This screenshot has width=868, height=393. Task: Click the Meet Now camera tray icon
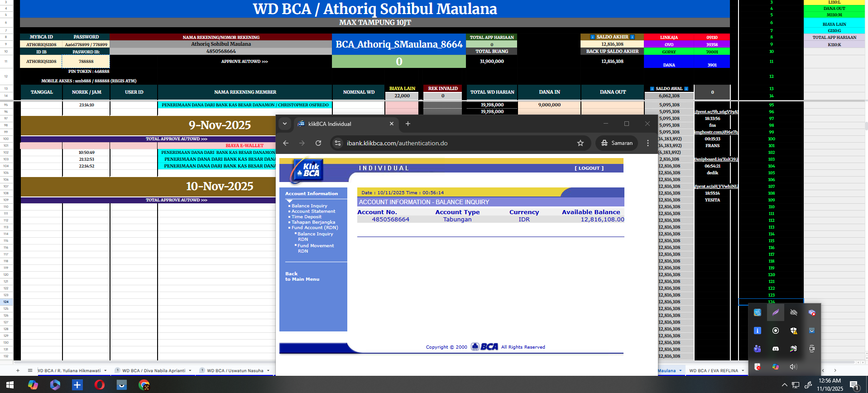pos(811,349)
